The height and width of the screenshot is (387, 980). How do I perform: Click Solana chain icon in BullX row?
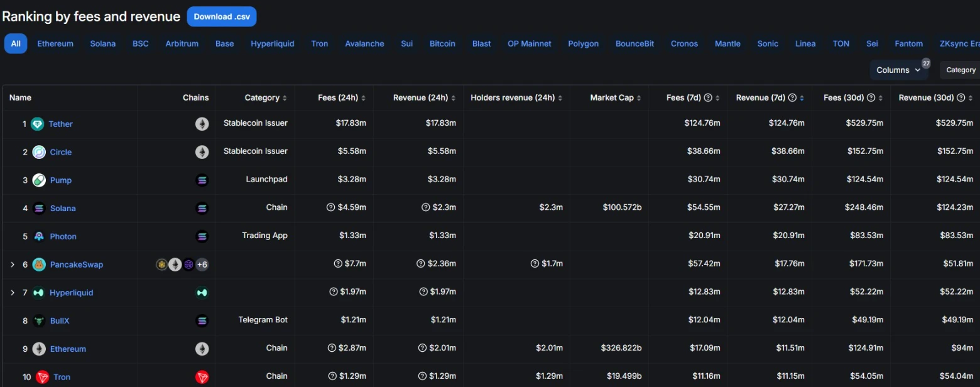click(202, 320)
